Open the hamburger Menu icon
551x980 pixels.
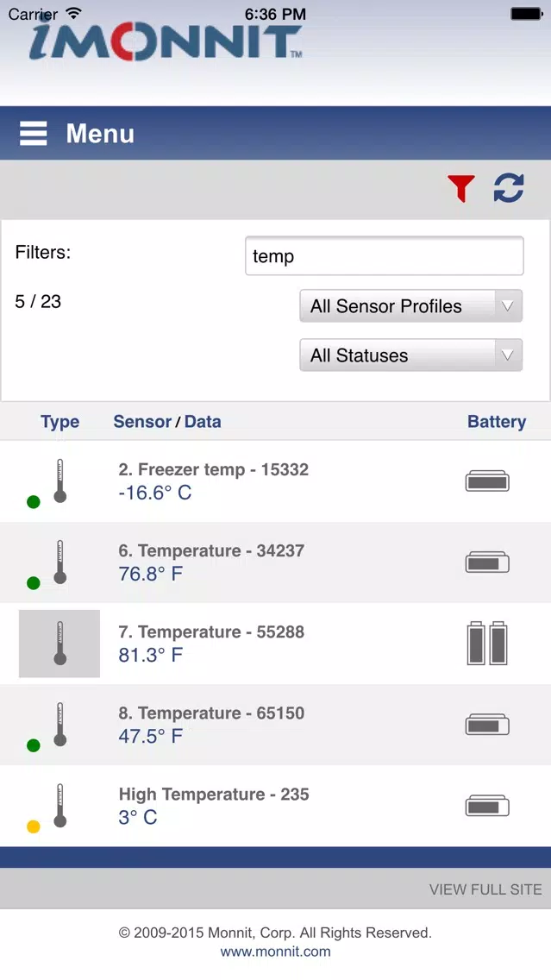pyautogui.click(x=34, y=134)
